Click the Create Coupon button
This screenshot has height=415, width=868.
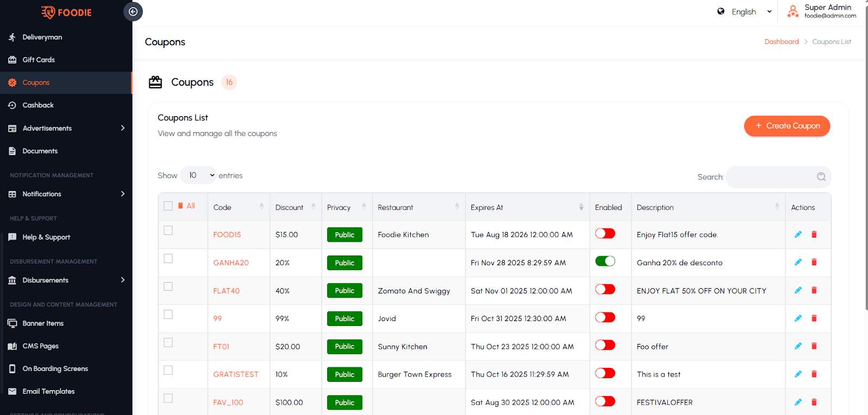point(787,126)
